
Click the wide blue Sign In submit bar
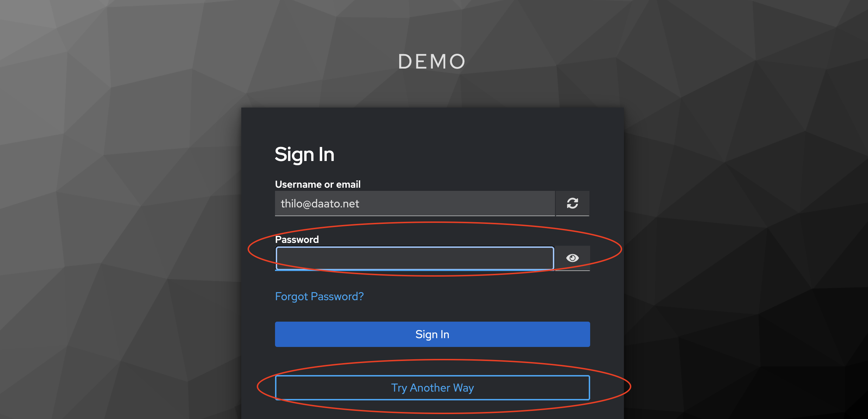[x=432, y=334]
